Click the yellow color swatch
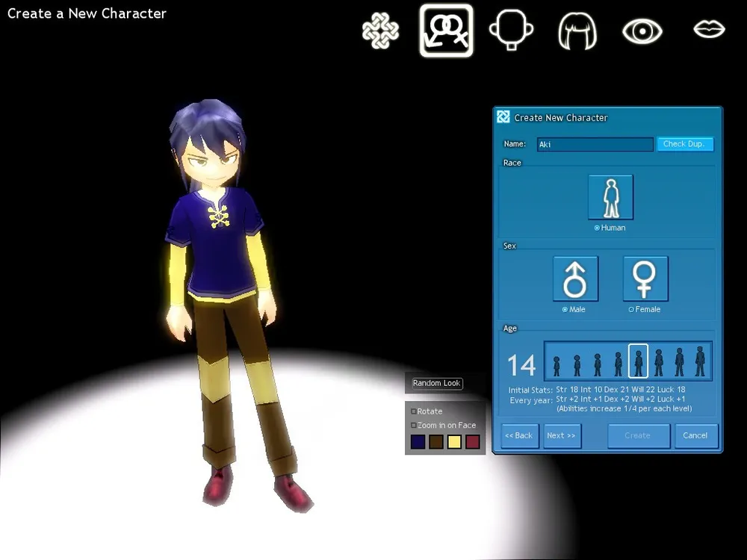Image resolution: width=747 pixels, height=560 pixels. (454, 442)
